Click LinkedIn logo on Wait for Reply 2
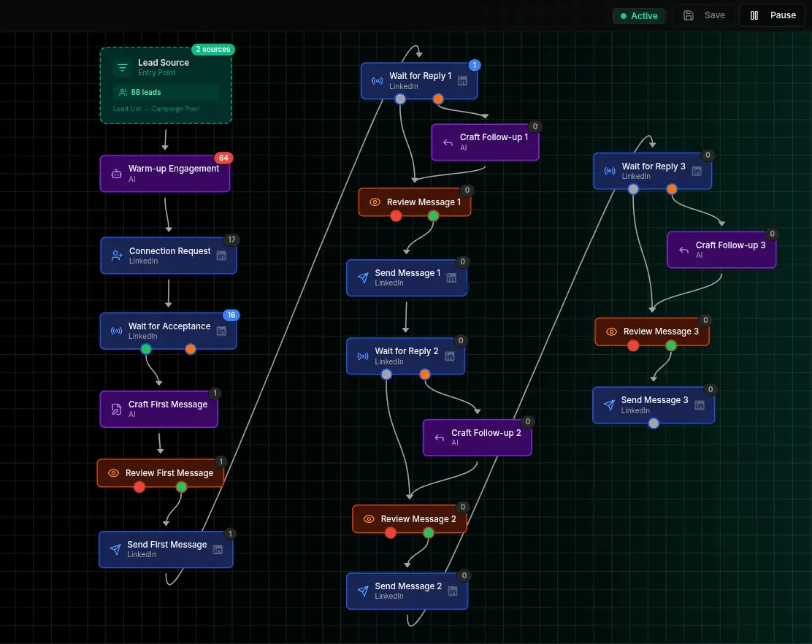 tap(450, 356)
